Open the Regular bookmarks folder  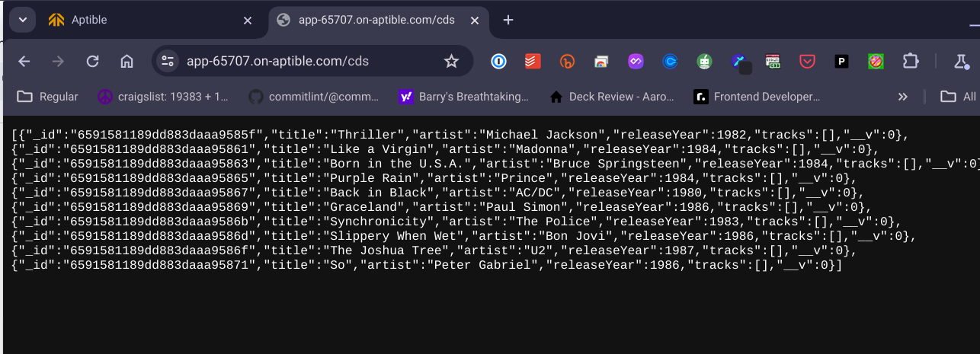click(48, 97)
